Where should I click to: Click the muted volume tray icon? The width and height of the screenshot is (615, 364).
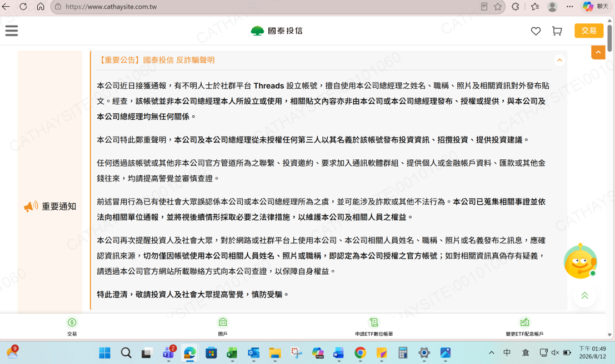pos(555,353)
